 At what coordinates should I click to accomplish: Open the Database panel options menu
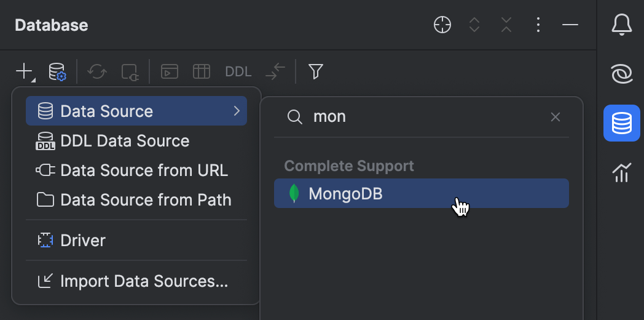[538, 25]
